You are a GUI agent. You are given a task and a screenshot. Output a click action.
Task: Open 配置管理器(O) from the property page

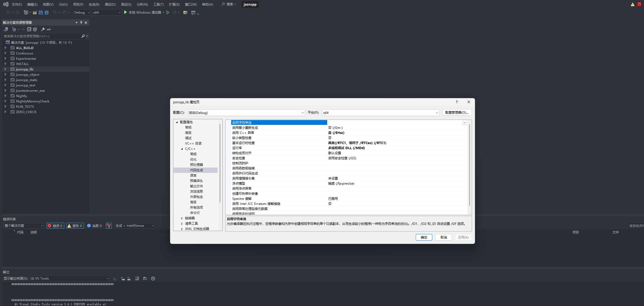457,112
